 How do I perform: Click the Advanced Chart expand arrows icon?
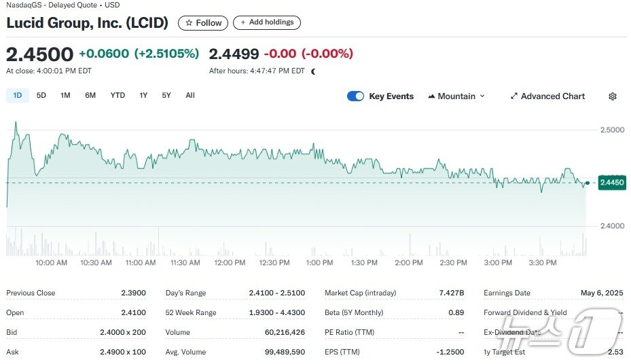(514, 96)
